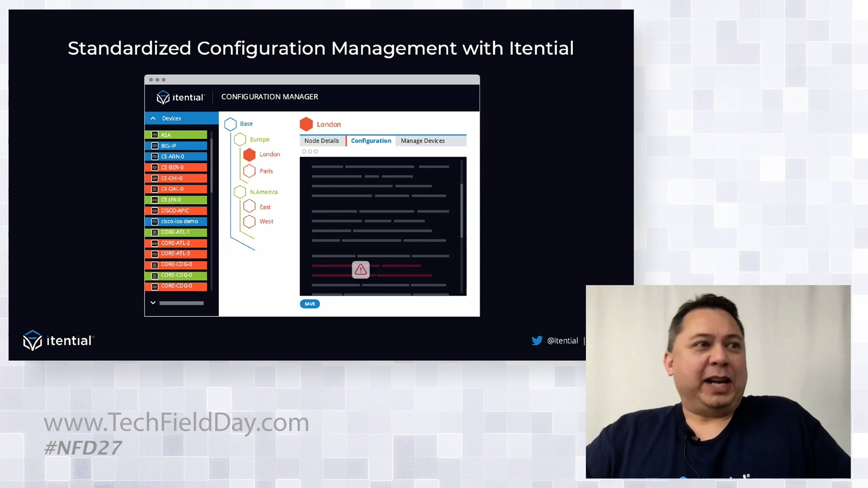Click the "CE-BER-0" device name
868x488 pixels.
click(x=172, y=168)
